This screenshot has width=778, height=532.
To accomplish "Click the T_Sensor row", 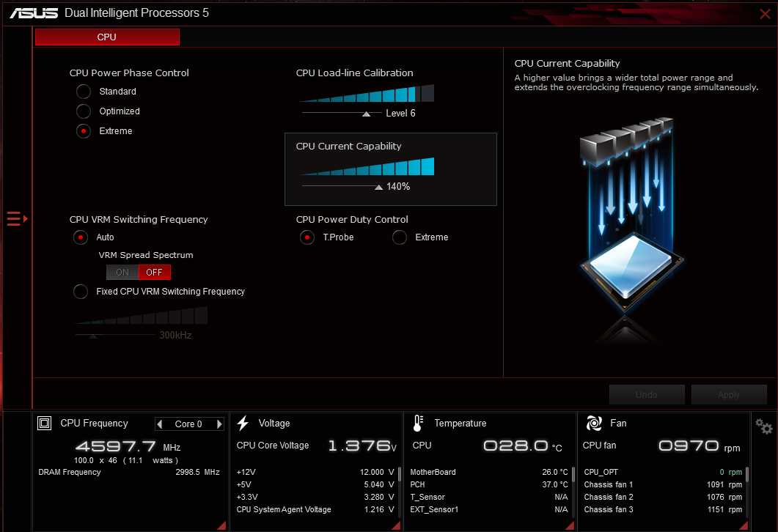I will 489,497.
